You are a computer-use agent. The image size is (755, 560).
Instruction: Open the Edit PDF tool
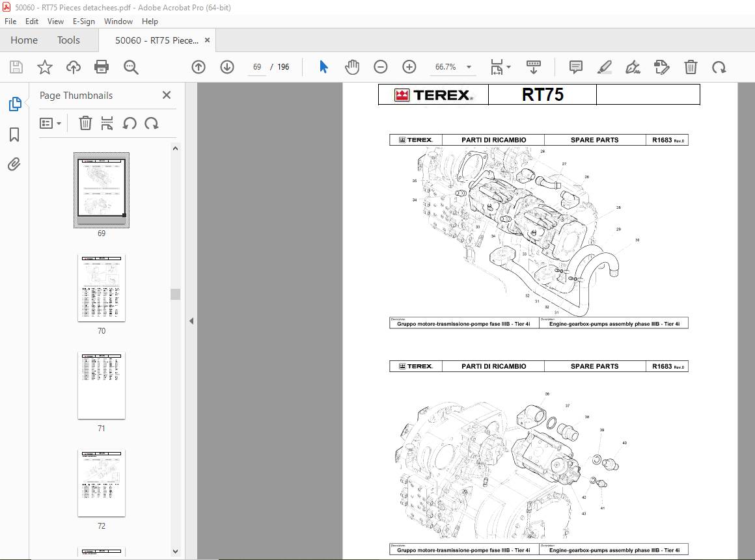click(661, 67)
